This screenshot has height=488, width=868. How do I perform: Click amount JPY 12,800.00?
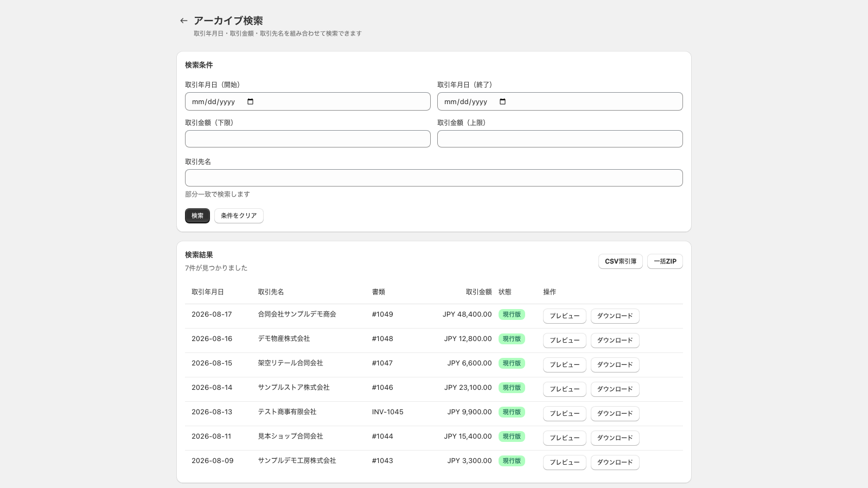(x=468, y=338)
